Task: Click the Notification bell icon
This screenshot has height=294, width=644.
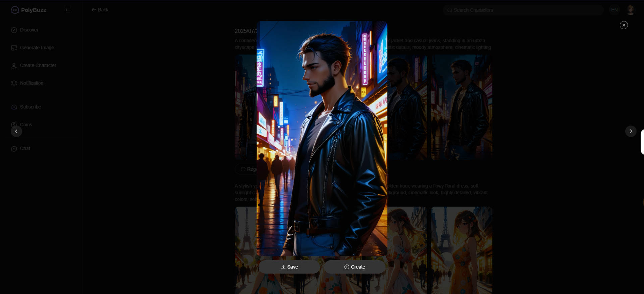Action: click(x=14, y=83)
